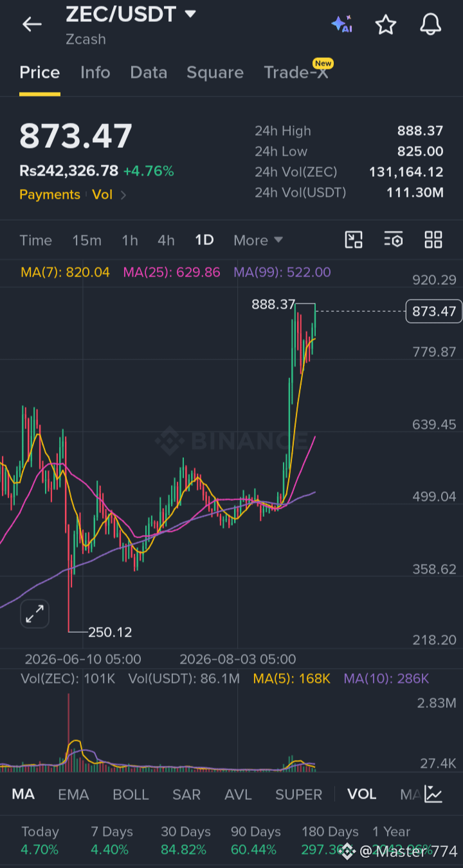This screenshot has height=868, width=463.
Task: Expand Payments Vol chevron
Action: coord(123,195)
